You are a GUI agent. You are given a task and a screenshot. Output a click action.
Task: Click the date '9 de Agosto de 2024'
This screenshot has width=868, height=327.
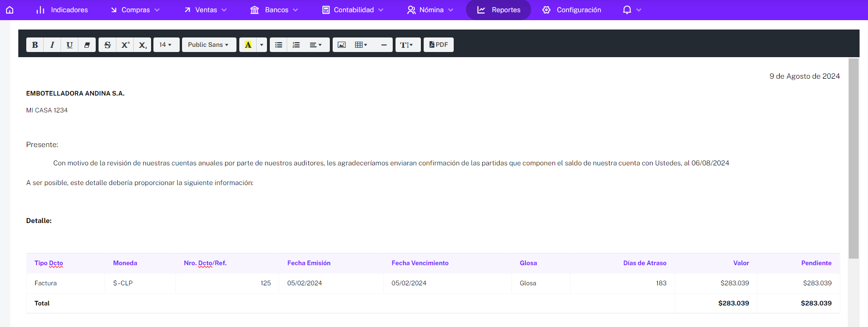[x=805, y=76]
